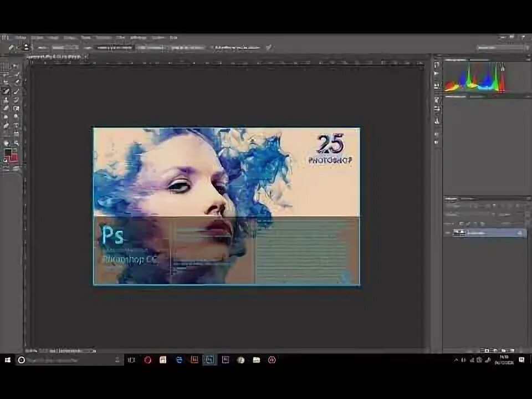Viewport: 532px width, 399px height.
Task: Open Opera from the taskbar
Action: [x=147, y=360]
